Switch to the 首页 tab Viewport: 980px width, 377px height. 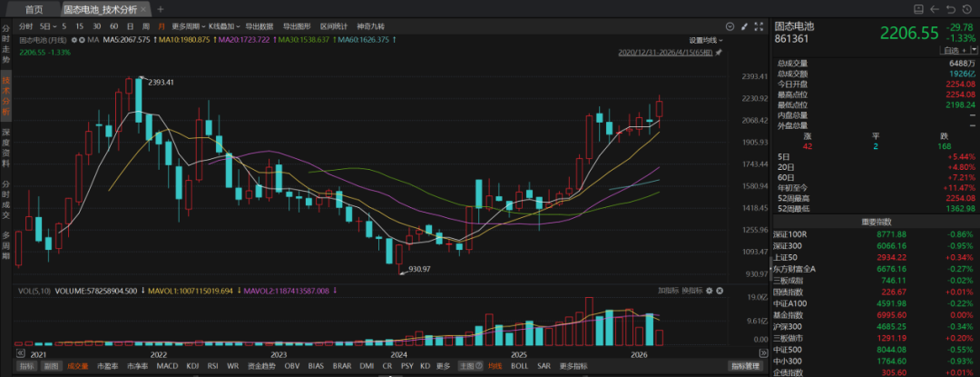tap(34, 8)
